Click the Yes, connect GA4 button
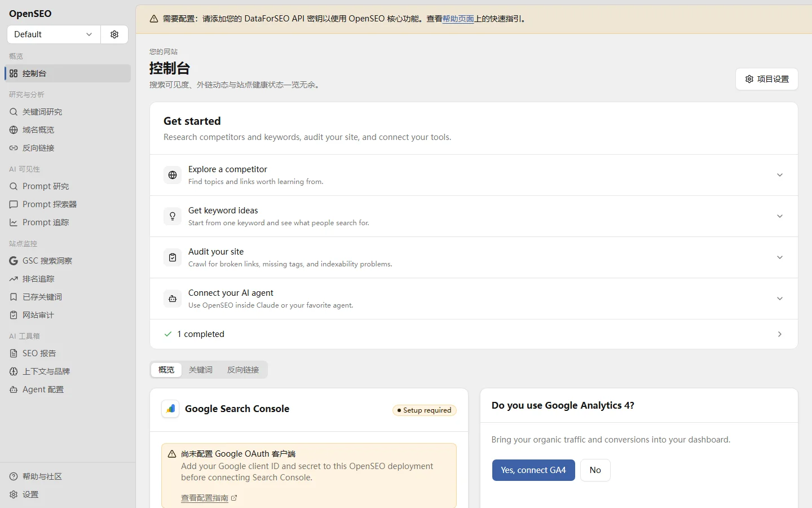This screenshot has width=812, height=508. [533, 470]
